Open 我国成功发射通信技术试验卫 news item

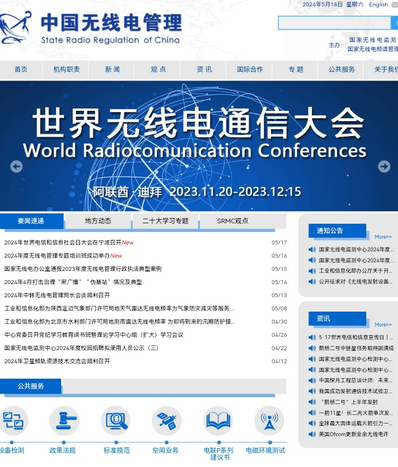click(356, 391)
